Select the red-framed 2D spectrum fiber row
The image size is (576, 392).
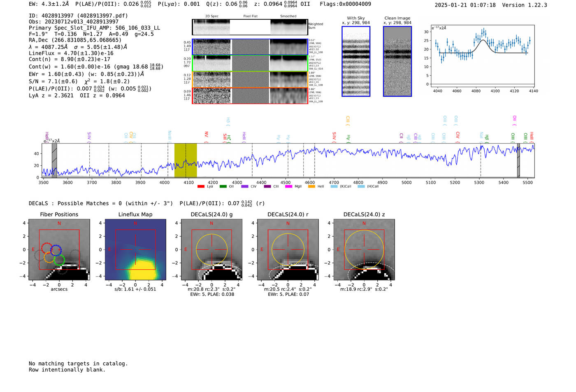point(250,96)
